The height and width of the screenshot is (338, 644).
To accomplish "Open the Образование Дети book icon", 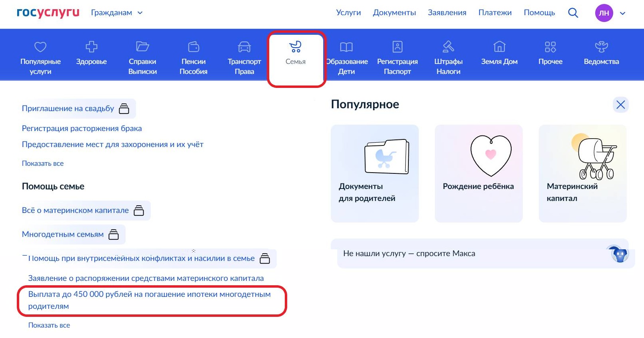I will click(346, 47).
